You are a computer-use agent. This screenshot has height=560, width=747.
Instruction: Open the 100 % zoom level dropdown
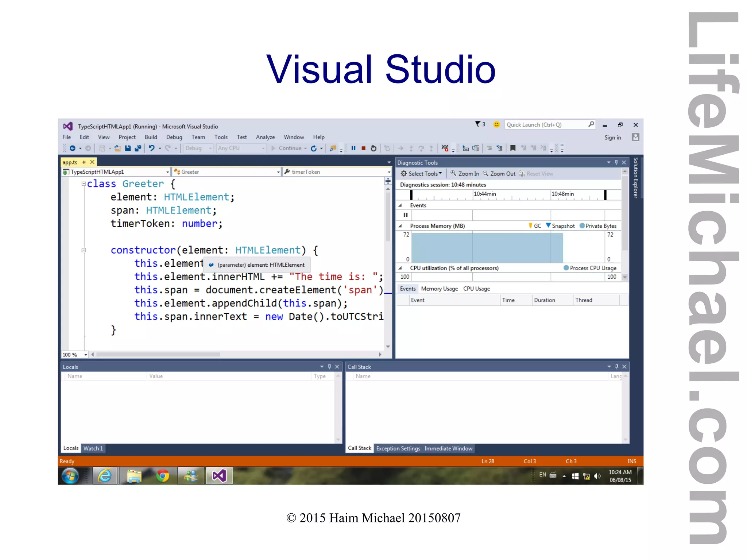[75, 355]
